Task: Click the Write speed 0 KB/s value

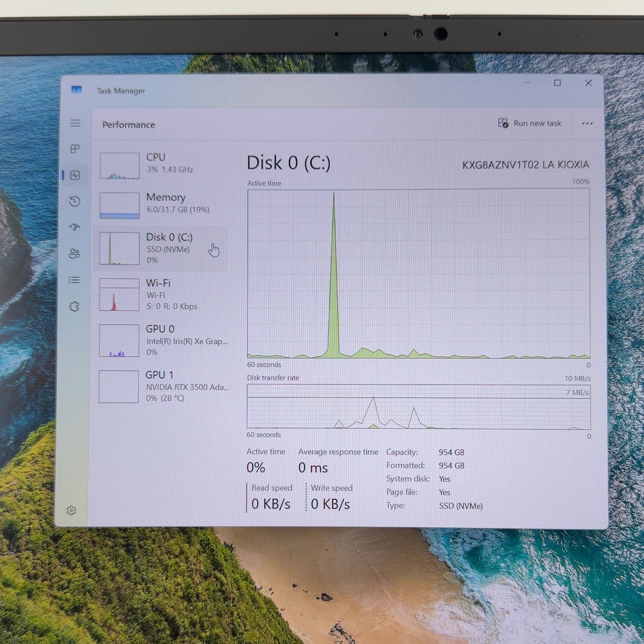Action: tap(331, 504)
